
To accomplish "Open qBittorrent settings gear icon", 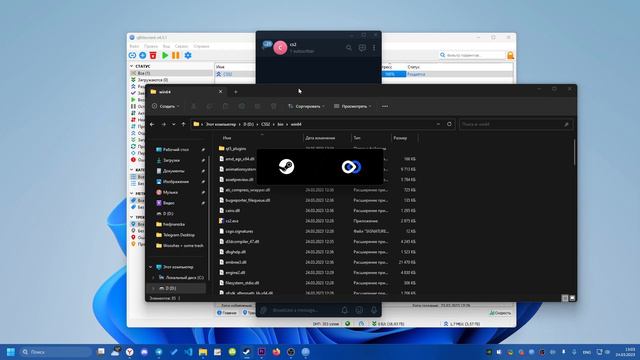I will pos(188,55).
